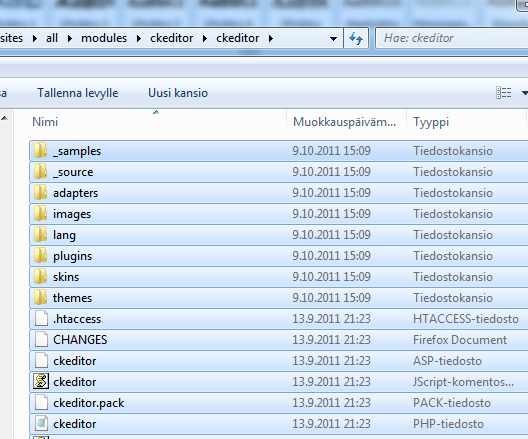Select the images folder name
Image resolution: width=528 pixels, height=439 pixels.
click(x=72, y=214)
